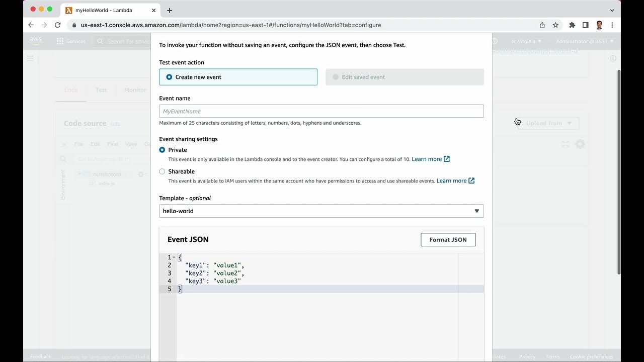Open the Chrome extensions puzzle icon
The image size is (644, 362).
572,25
